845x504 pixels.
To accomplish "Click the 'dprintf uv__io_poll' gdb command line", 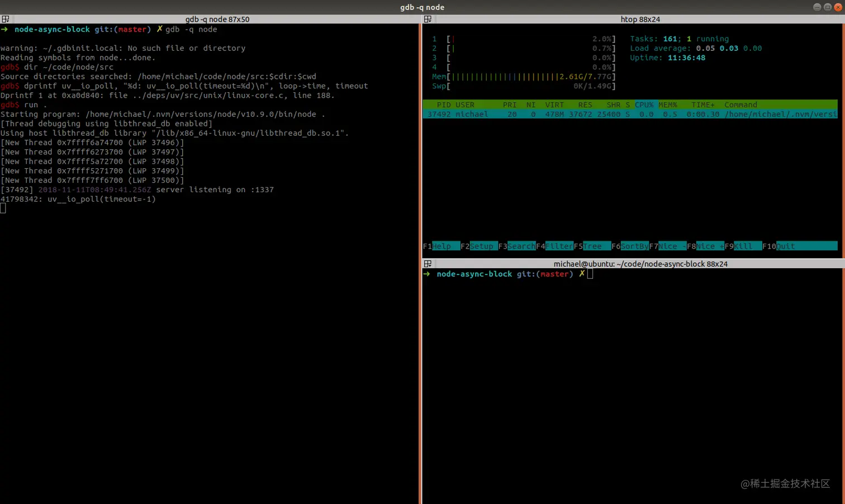I will click(x=184, y=86).
